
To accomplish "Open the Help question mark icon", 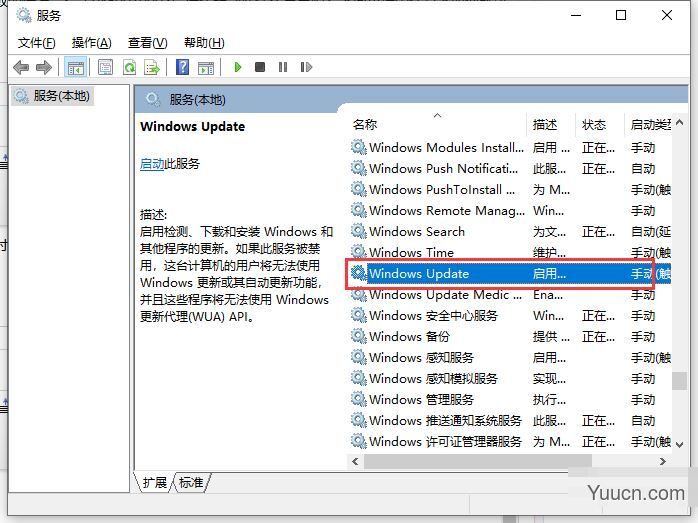I will coord(183,67).
